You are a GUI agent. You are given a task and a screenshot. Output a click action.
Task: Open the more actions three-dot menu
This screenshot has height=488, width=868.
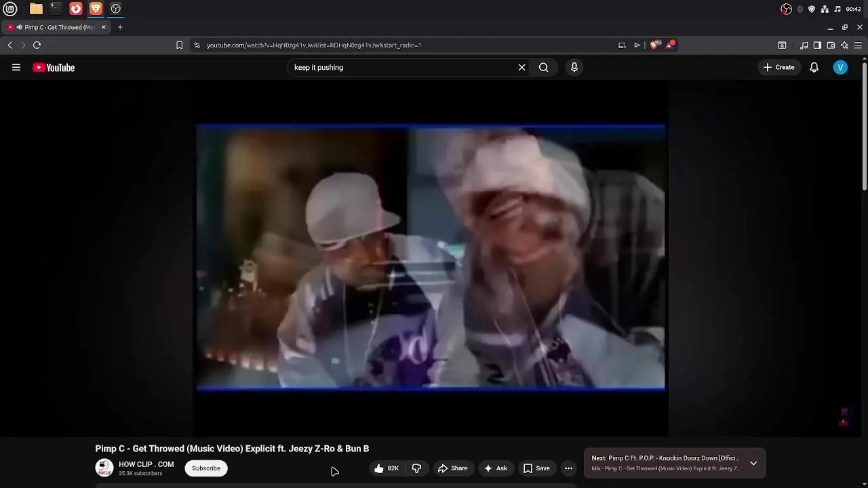(x=569, y=468)
